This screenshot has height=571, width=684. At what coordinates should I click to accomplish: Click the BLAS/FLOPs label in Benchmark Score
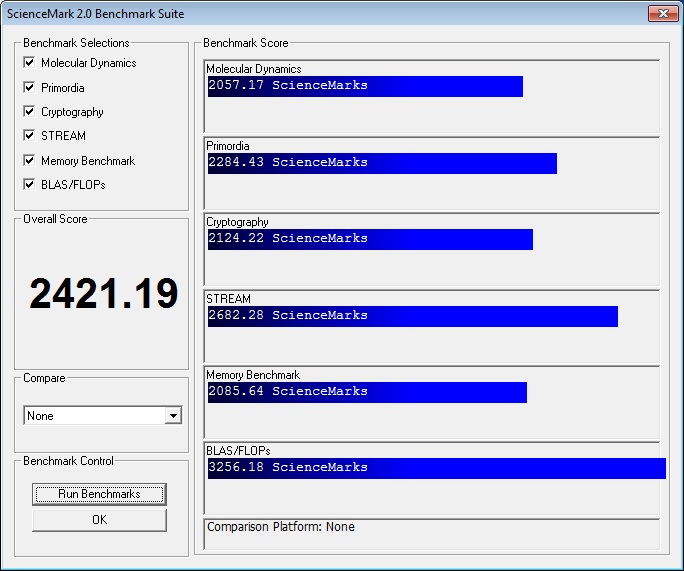tap(238, 451)
